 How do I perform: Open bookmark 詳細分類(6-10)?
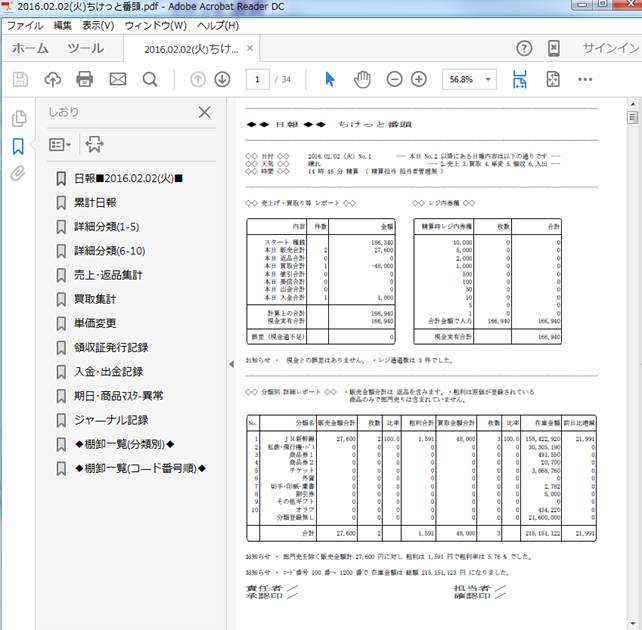pyautogui.click(x=110, y=251)
